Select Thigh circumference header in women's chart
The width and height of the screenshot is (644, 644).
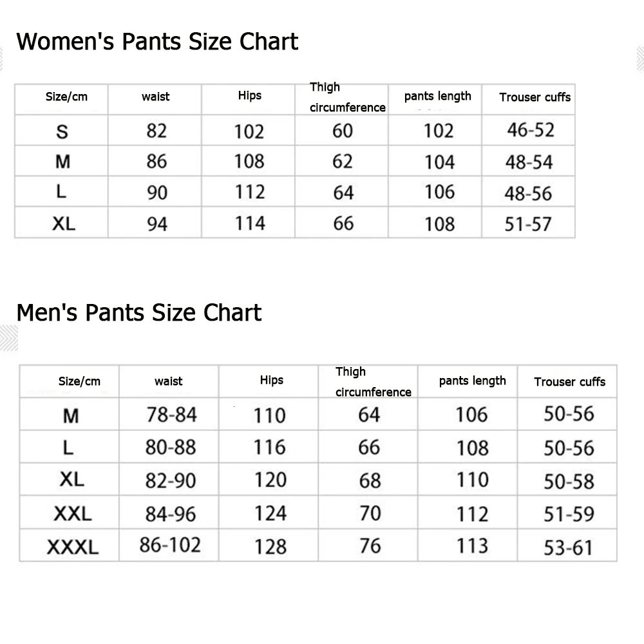[347, 97]
